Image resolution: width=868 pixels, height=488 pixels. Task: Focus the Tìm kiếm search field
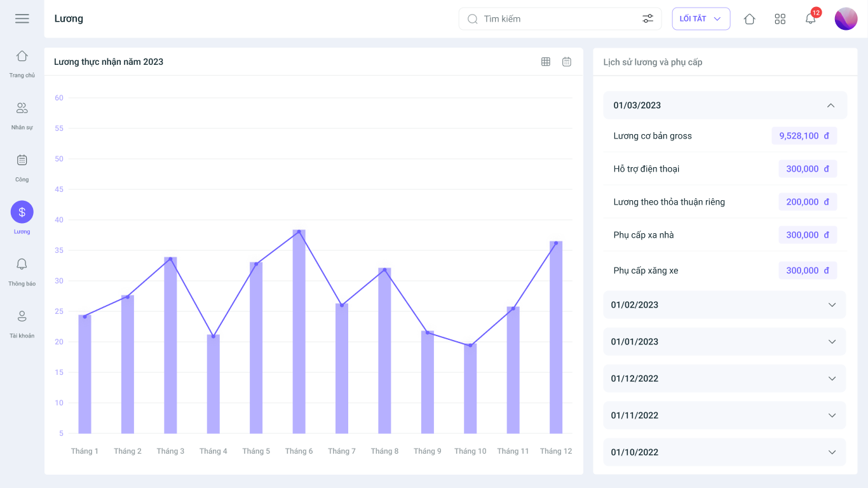point(560,19)
